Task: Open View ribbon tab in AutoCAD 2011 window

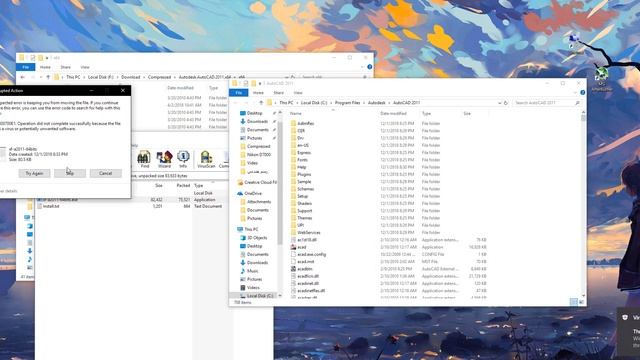Action: (x=298, y=93)
